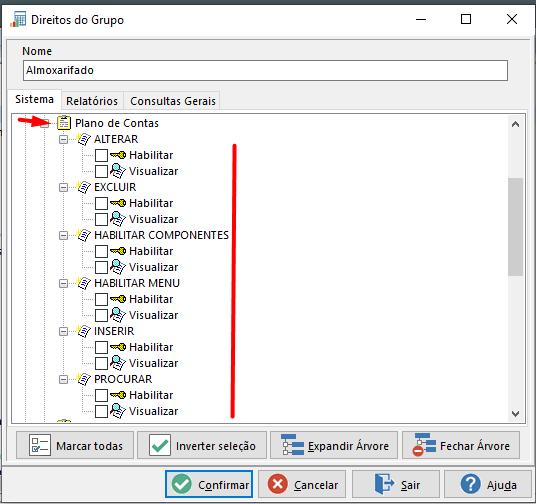This screenshot has width=536, height=504.
Task: Click the INSERIR node document icon
Action: click(83, 331)
